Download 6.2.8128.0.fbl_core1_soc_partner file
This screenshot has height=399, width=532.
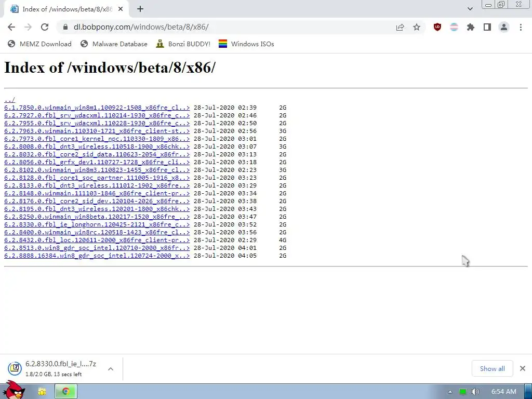(97, 178)
